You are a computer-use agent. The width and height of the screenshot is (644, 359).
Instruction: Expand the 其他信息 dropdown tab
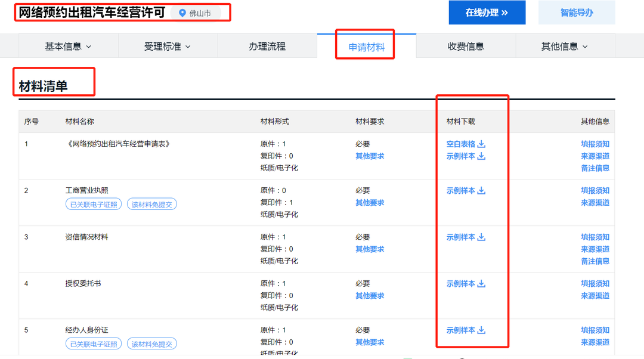coord(564,47)
